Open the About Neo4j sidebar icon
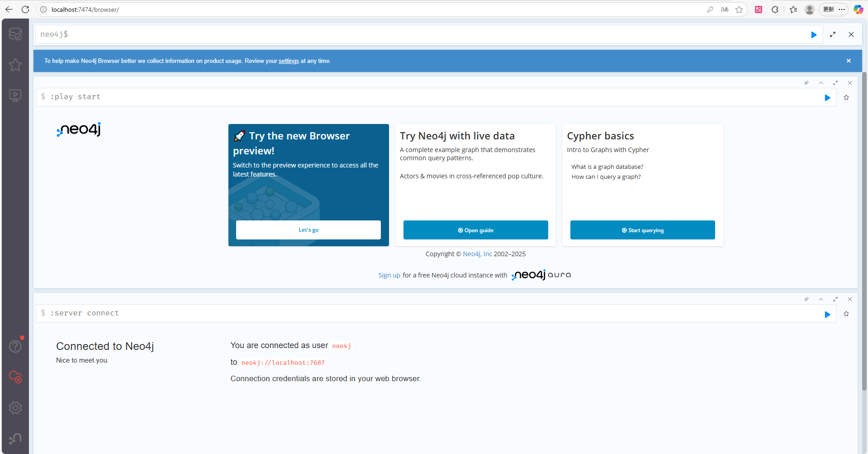868x454 pixels. [15, 438]
